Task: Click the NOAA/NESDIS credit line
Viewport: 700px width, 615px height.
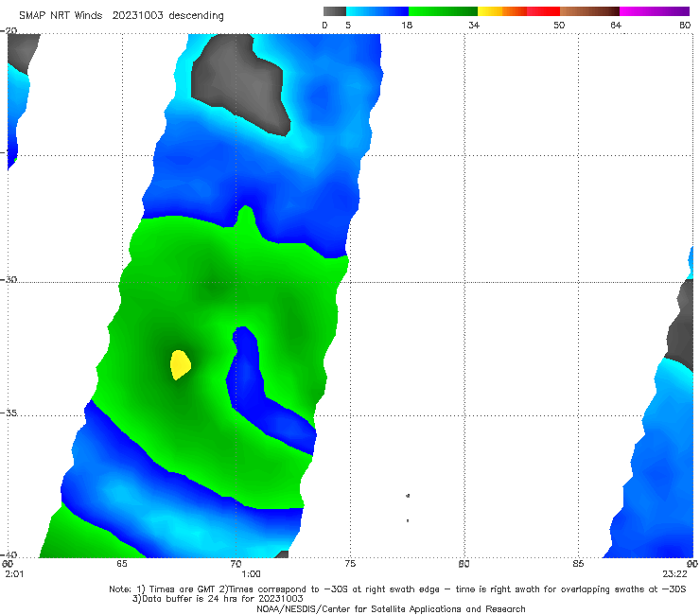Action: [391, 609]
